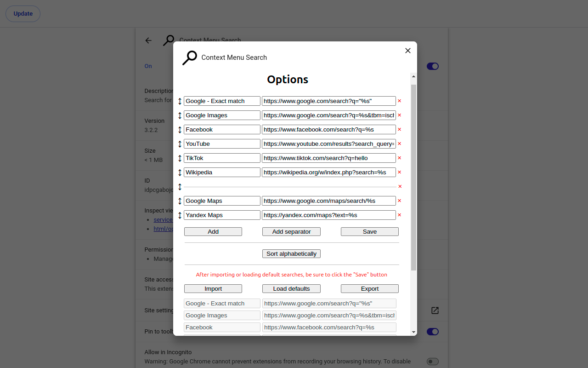The width and height of the screenshot is (588, 368).
Task: Edit the TikTok name field
Action: point(222,158)
